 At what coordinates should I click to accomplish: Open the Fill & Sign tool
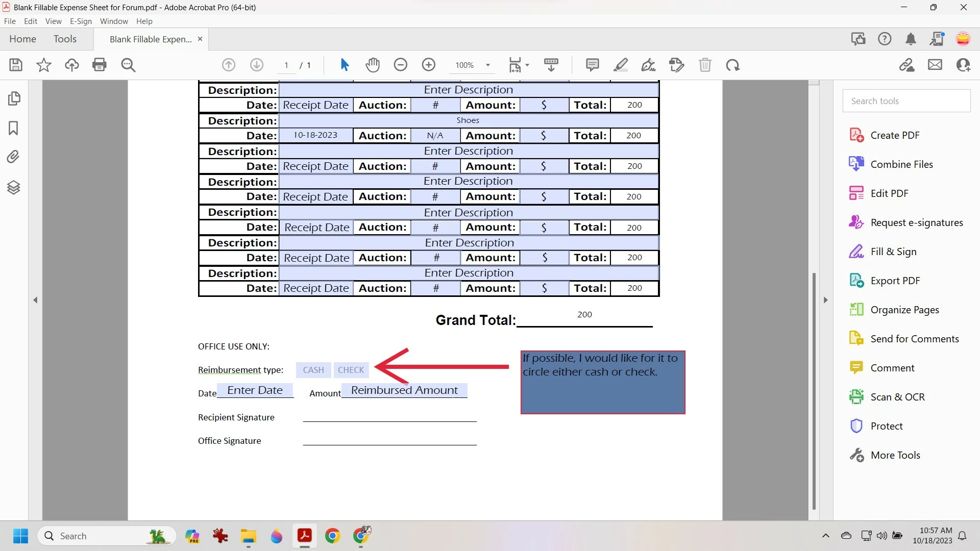tap(893, 252)
